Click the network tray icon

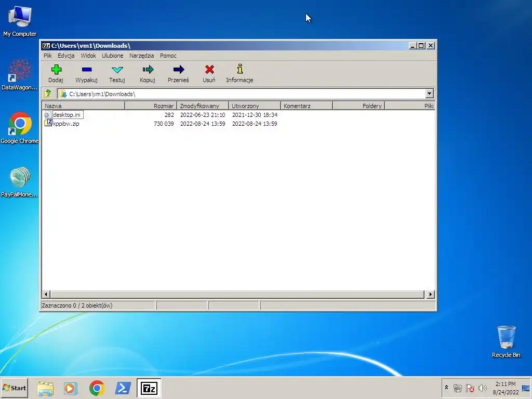458,388
